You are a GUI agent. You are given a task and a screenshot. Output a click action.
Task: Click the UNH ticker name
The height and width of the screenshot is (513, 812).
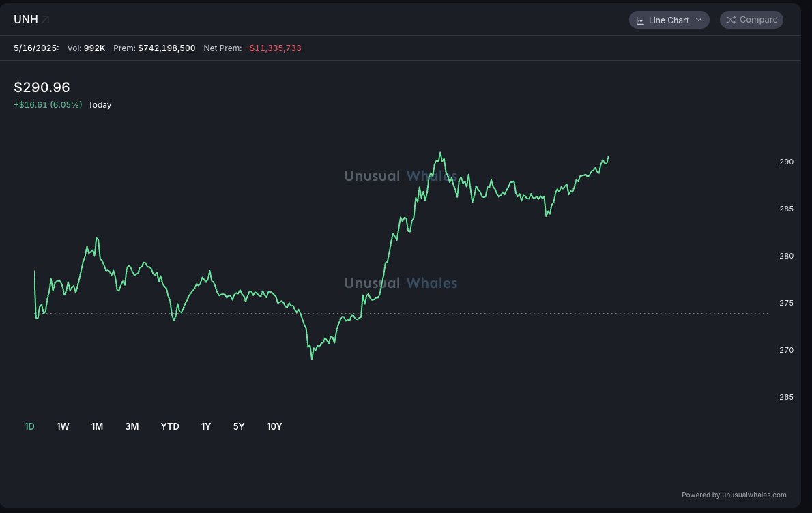click(26, 20)
